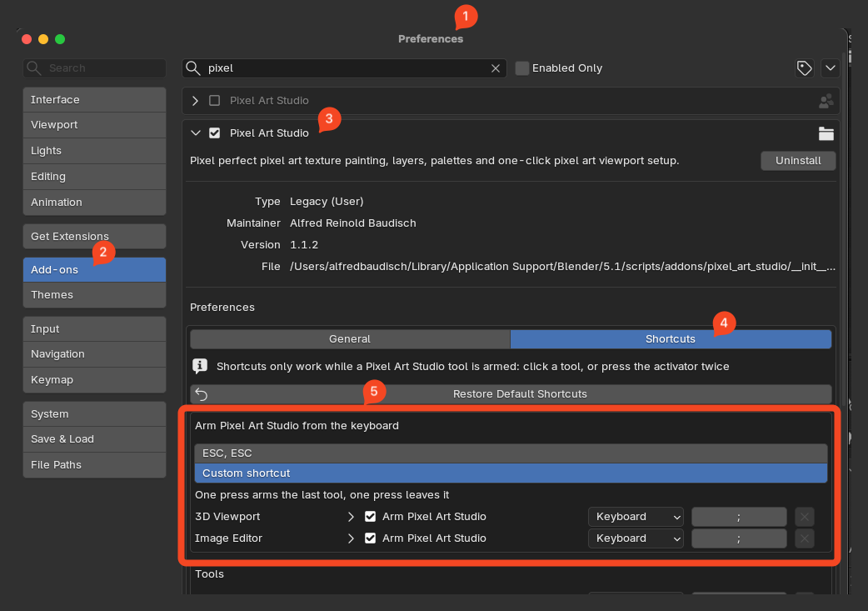
Task: Switch to the General tab
Action: [350, 339]
